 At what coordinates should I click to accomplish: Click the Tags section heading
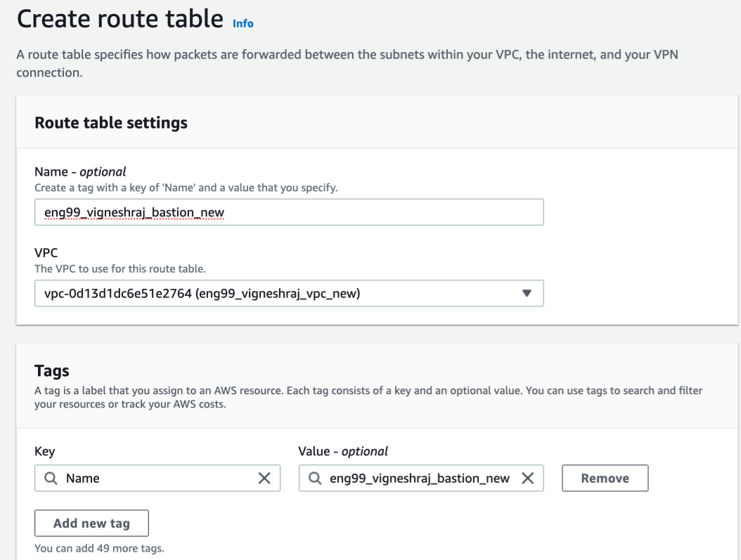52,371
